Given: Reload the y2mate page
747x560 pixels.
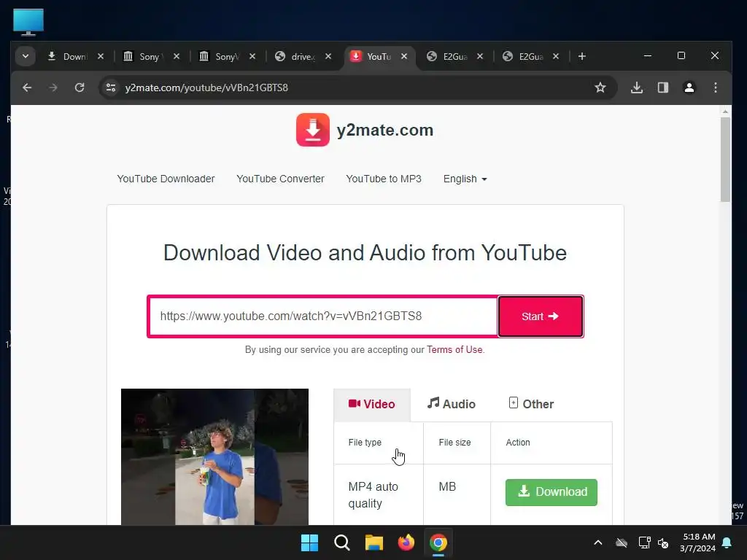Looking at the screenshot, I should 80,87.
